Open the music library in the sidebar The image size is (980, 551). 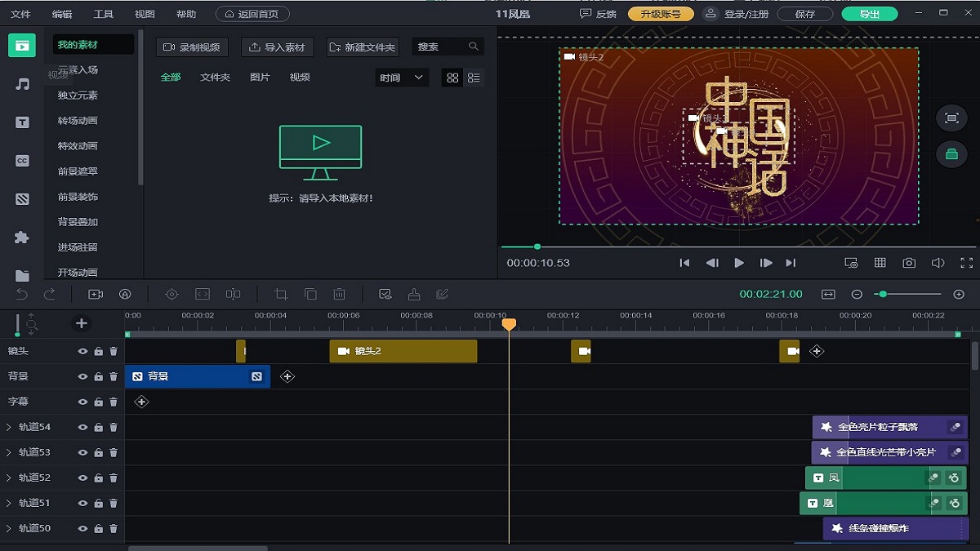[22, 84]
